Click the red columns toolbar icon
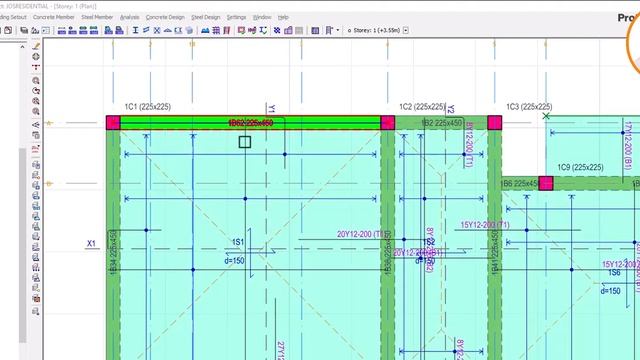 [x=227, y=30]
